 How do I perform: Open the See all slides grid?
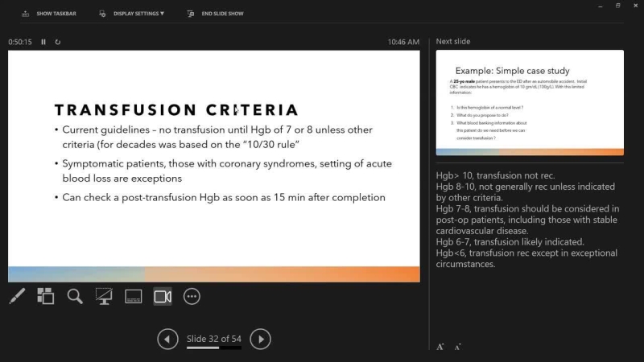[46, 296]
